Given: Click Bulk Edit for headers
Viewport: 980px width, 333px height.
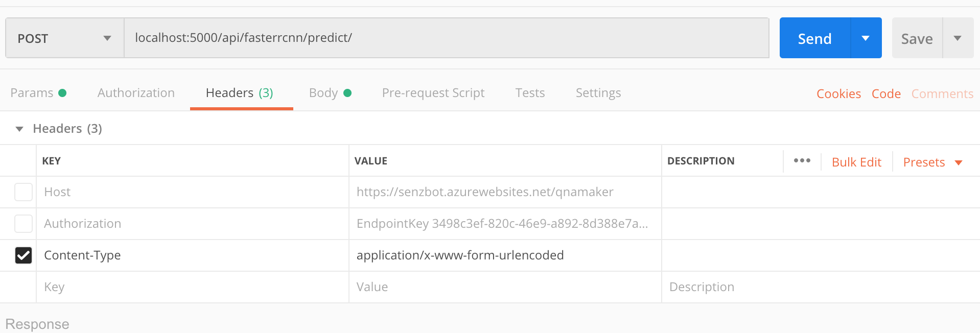Looking at the screenshot, I should click(856, 162).
